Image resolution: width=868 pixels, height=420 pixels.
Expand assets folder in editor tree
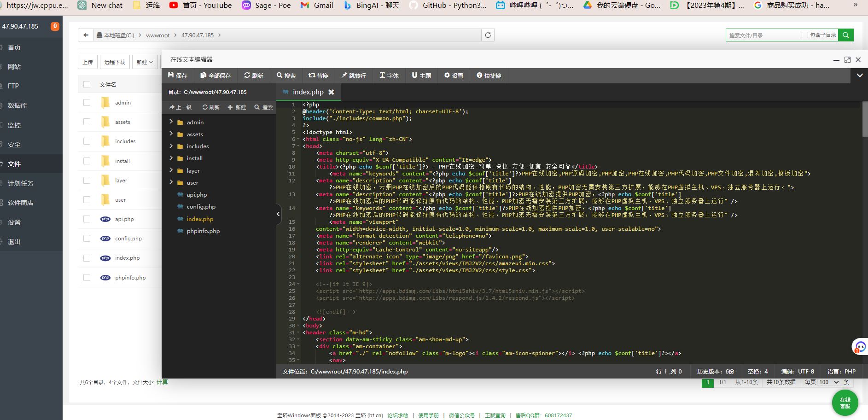(x=171, y=134)
